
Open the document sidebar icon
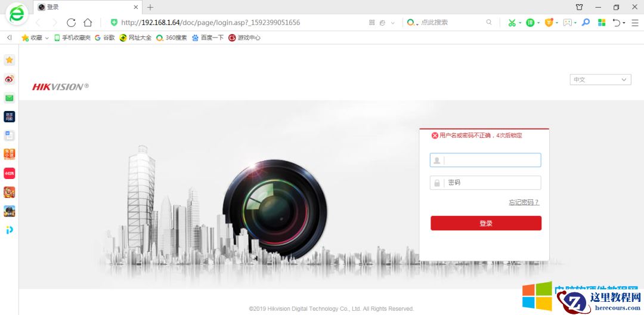[10, 135]
